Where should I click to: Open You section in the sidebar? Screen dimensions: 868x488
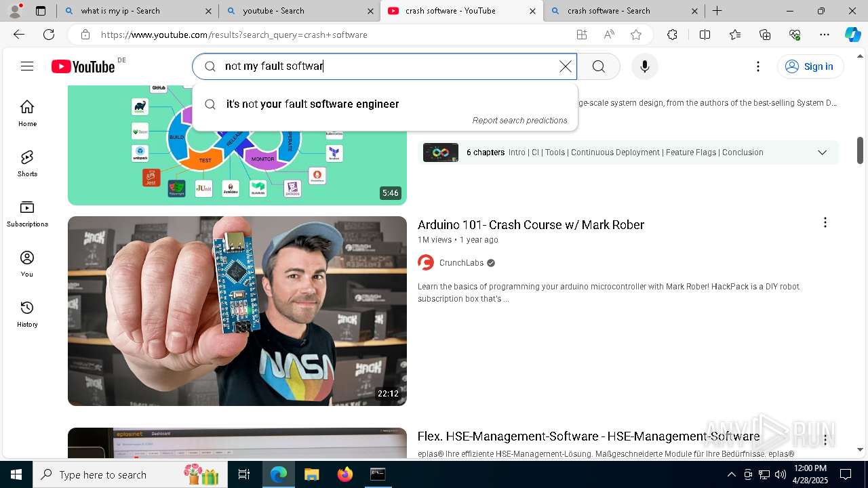click(x=27, y=264)
